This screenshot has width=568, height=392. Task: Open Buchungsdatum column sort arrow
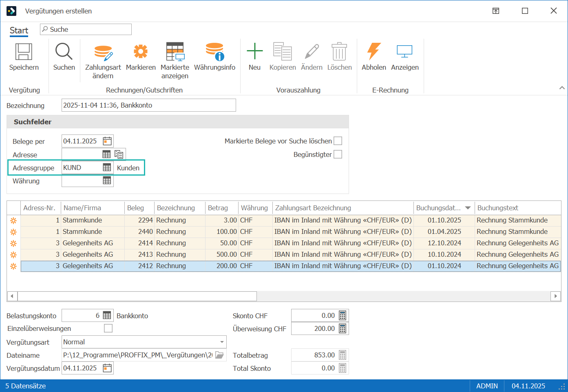[x=468, y=208]
